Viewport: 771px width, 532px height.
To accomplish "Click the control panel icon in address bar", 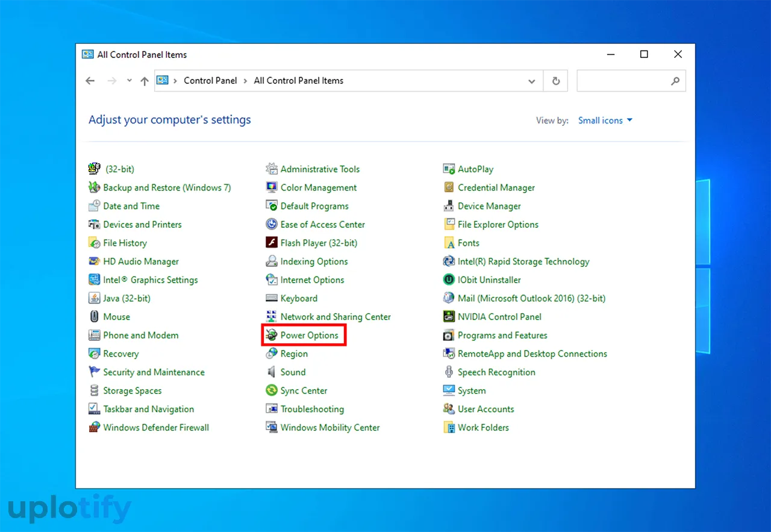I will (163, 80).
